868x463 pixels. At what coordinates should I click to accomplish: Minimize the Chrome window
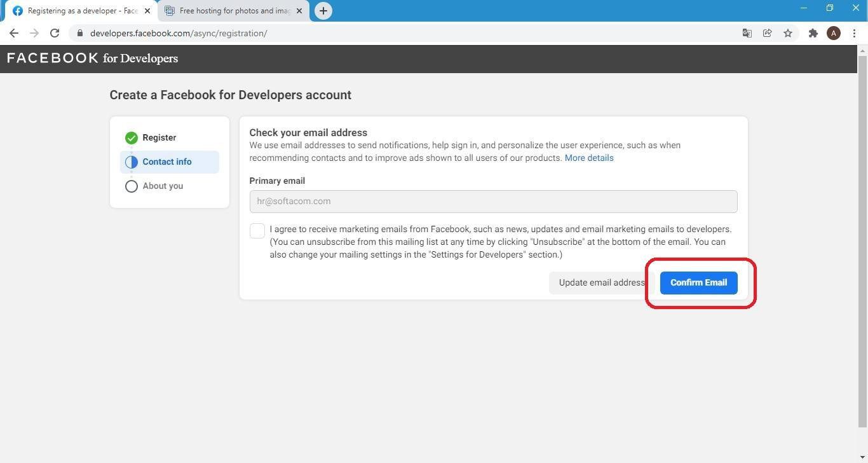pyautogui.click(x=803, y=8)
